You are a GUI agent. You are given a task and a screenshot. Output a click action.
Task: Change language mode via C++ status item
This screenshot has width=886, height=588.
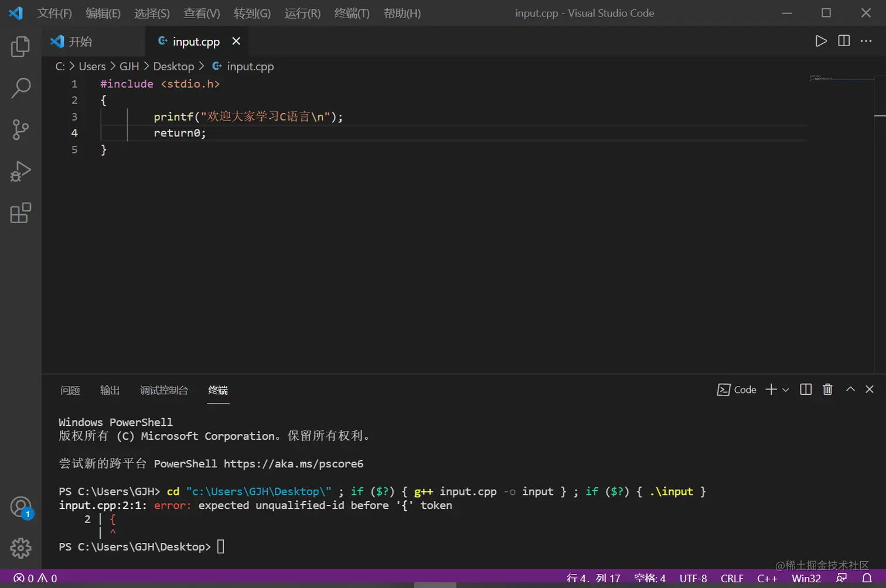[767, 578]
